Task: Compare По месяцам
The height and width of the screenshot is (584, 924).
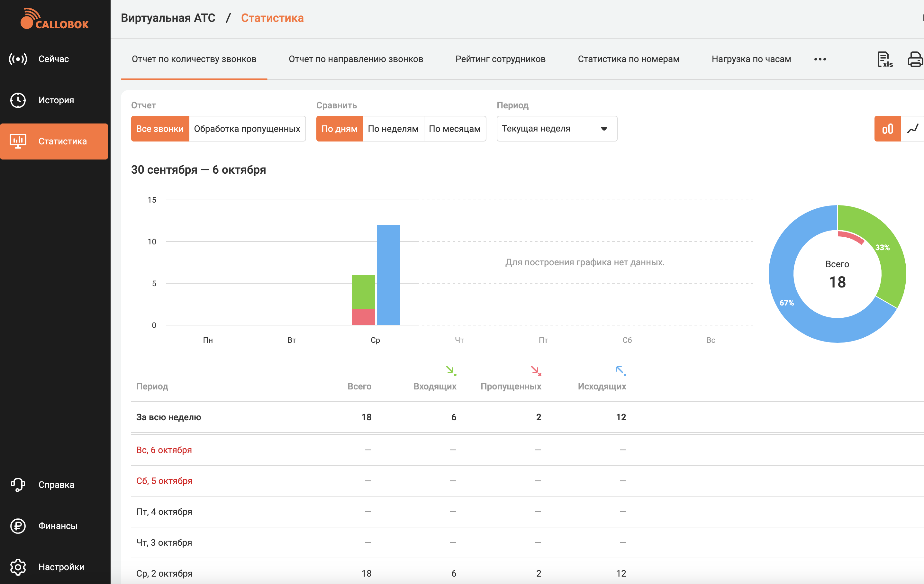Action: click(454, 129)
